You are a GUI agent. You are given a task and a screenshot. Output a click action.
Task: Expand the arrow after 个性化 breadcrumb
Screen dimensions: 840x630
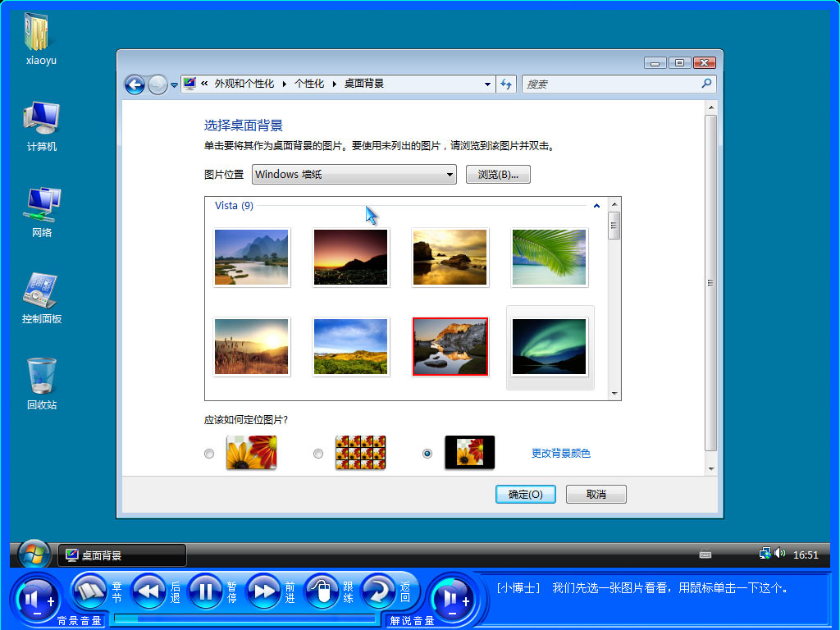coord(335,84)
